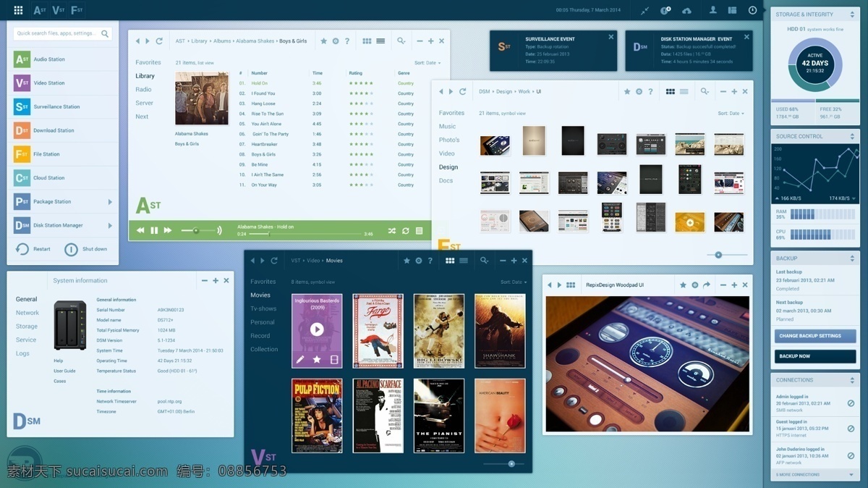This screenshot has height=488, width=868.
Task: Click the Restart icon
Action: pyautogui.click(x=22, y=249)
